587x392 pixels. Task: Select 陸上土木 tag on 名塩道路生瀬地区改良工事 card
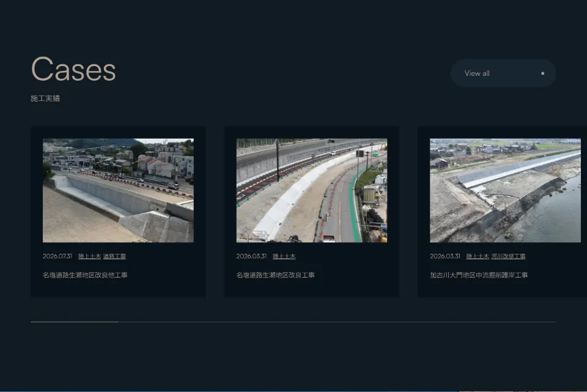point(284,256)
